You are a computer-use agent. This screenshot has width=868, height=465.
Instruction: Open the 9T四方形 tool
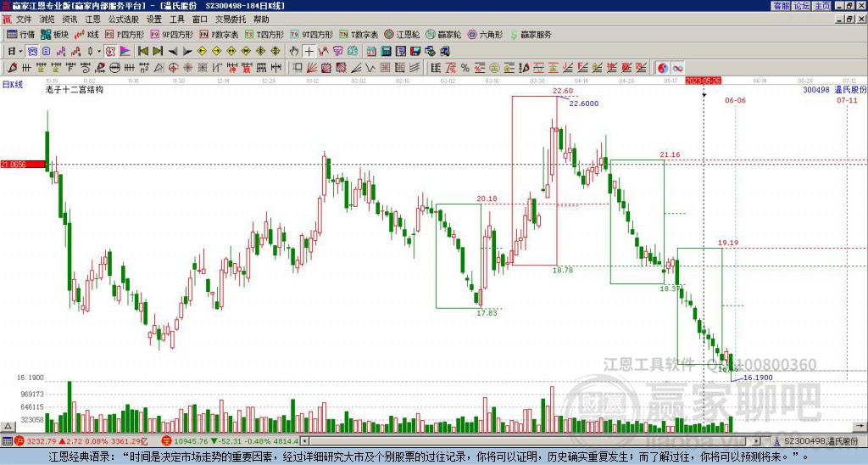tap(311, 34)
